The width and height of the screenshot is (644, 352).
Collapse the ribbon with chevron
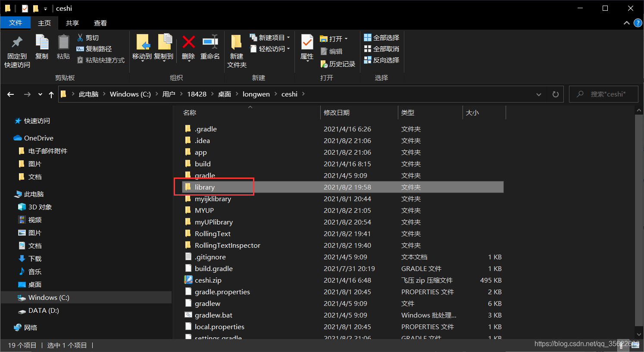coord(627,23)
